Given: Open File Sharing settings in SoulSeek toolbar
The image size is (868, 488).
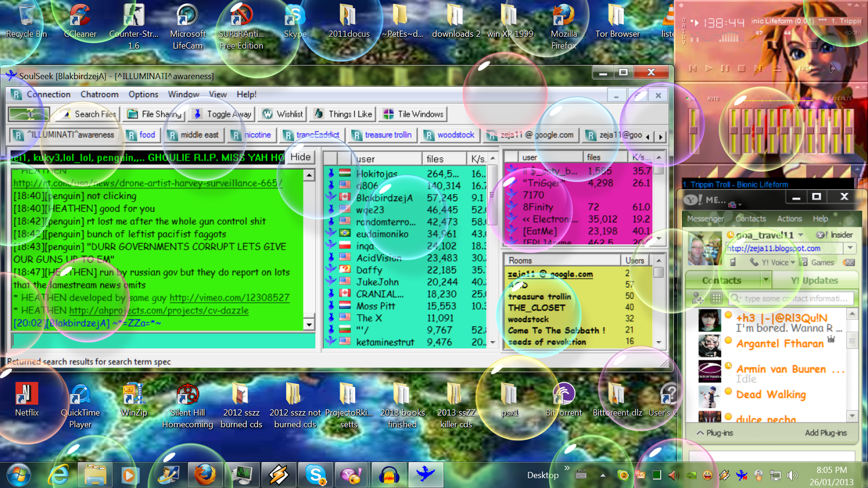Looking at the screenshot, I should [x=155, y=114].
